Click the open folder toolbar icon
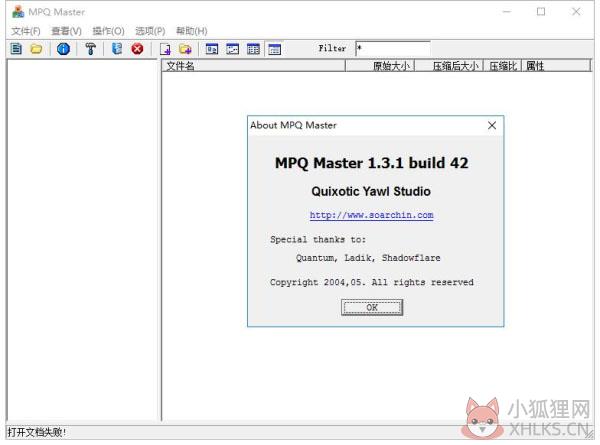600x445 pixels. click(x=36, y=49)
